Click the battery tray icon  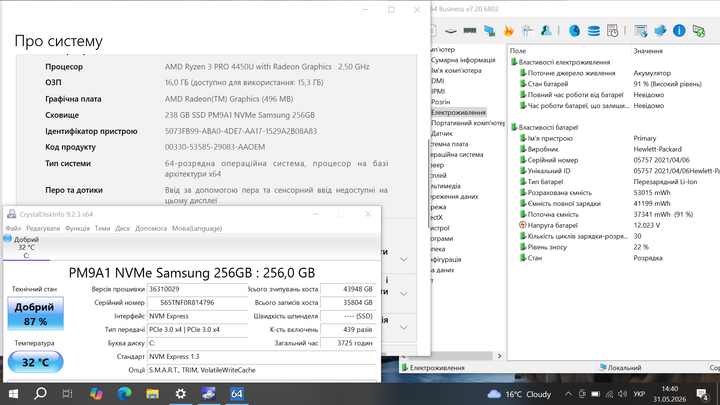click(x=596, y=394)
